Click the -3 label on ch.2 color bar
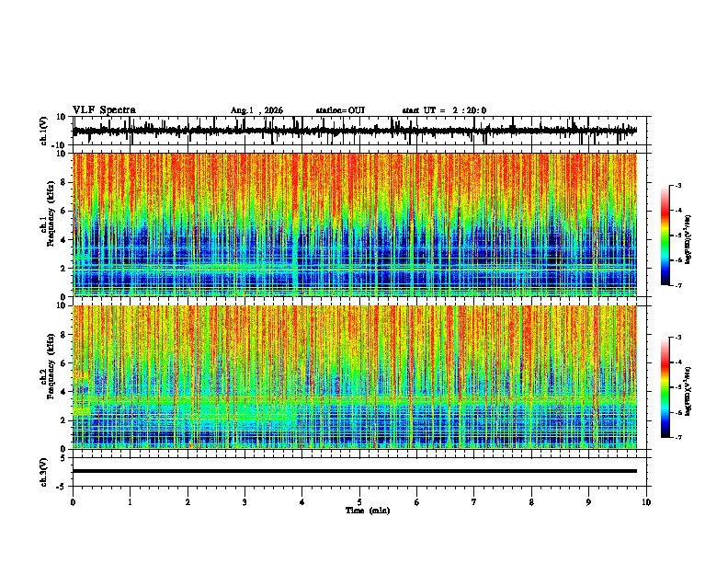The image size is (728, 563). pos(677,338)
